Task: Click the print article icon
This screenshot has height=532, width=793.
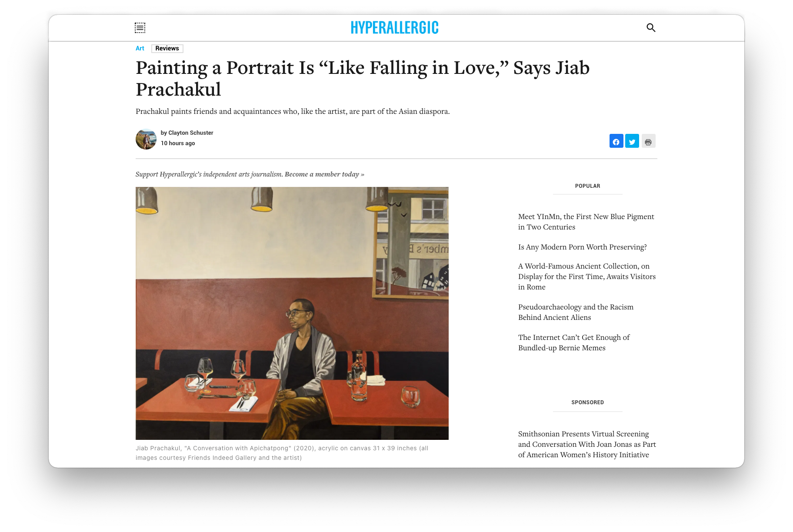Action: click(648, 141)
